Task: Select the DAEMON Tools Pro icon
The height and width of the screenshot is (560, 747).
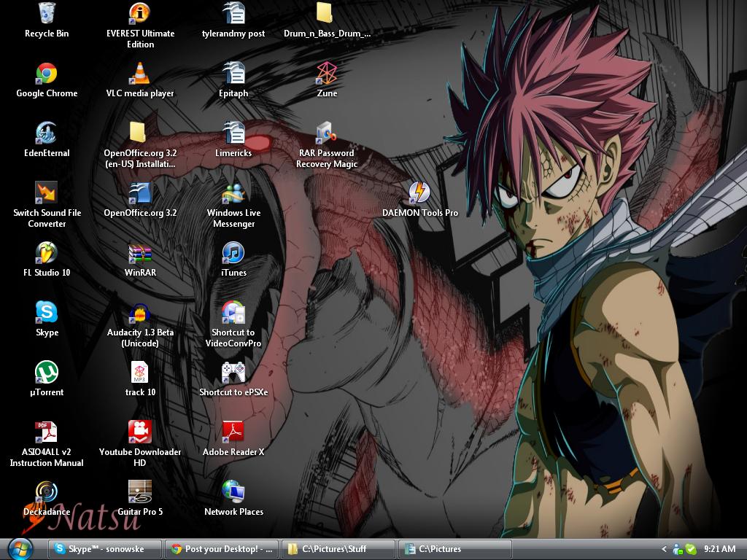Action: [419, 192]
